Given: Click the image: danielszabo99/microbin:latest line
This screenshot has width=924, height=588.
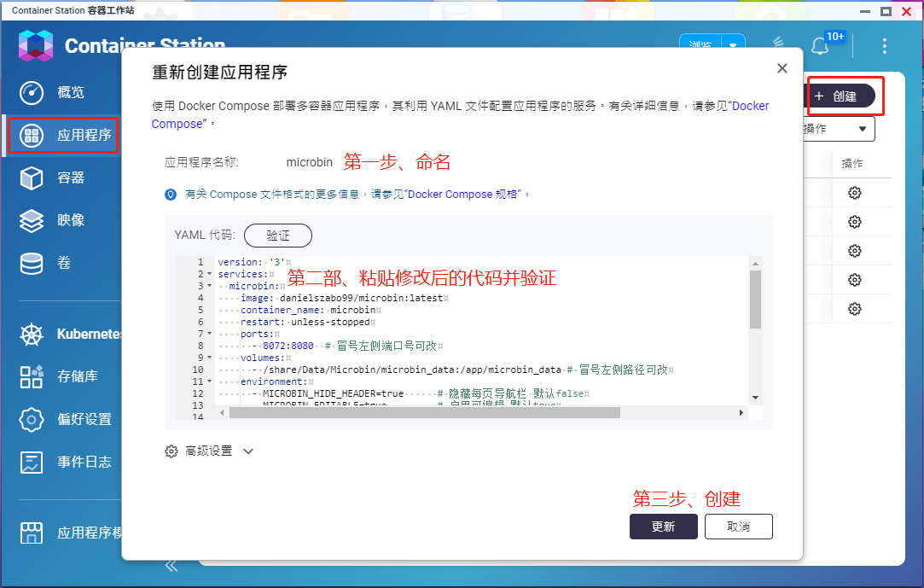Looking at the screenshot, I should pos(345,298).
